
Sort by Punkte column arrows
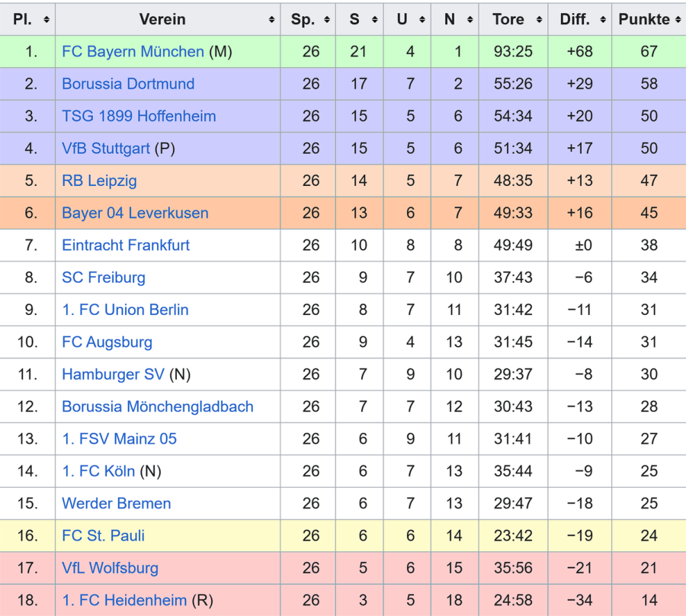(678, 20)
